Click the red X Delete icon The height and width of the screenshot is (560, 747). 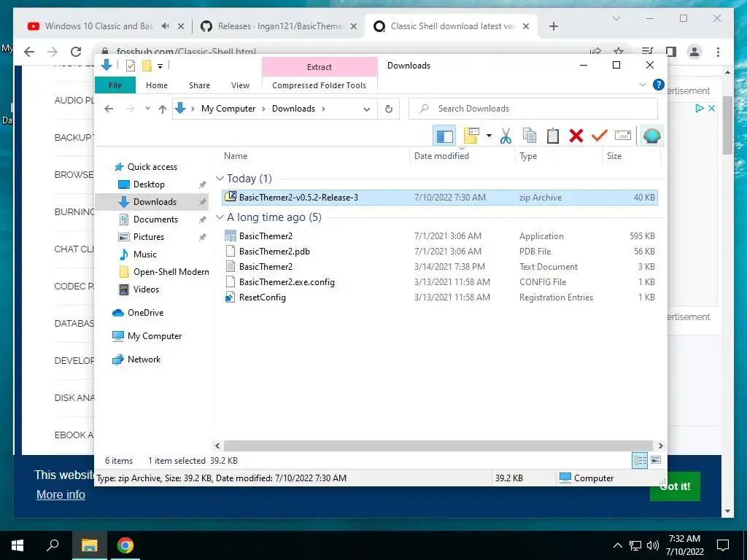pyautogui.click(x=576, y=136)
